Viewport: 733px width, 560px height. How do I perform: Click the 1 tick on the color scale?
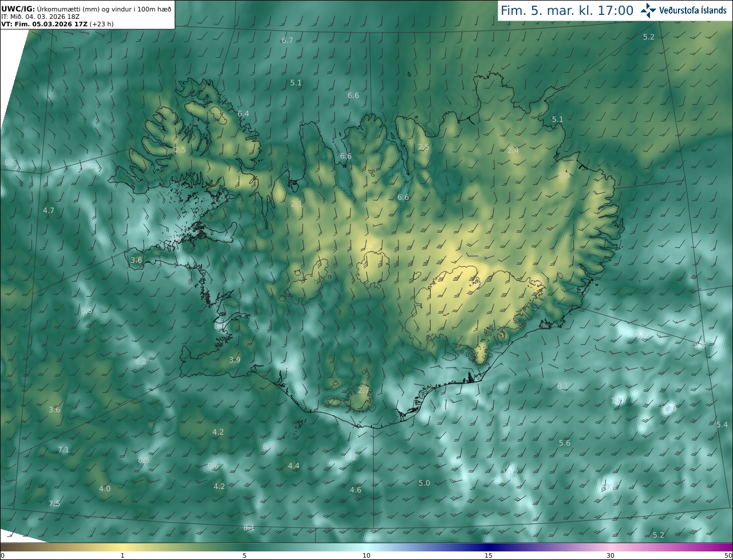coord(123,555)
